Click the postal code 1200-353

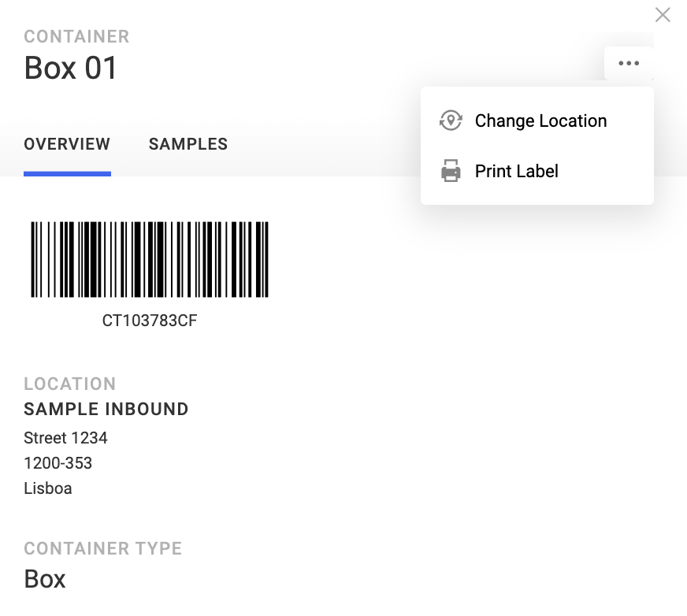click(x=58, y=463)
